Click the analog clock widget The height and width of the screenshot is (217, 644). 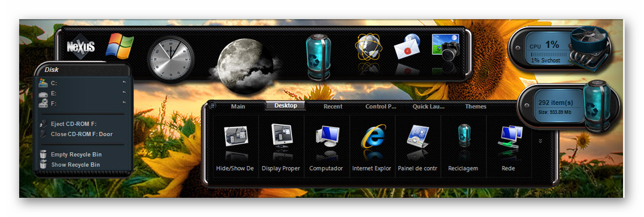coord(170,59)
